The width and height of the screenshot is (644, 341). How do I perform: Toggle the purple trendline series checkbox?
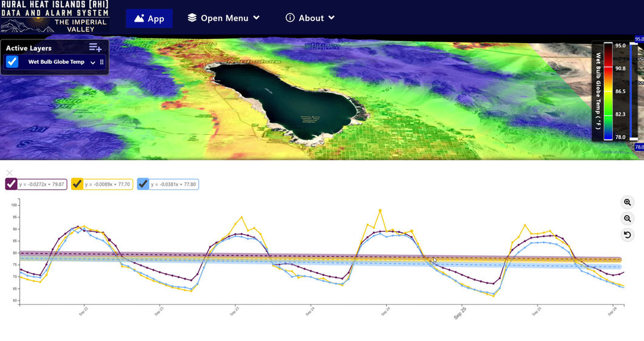(x=11, y=184)
